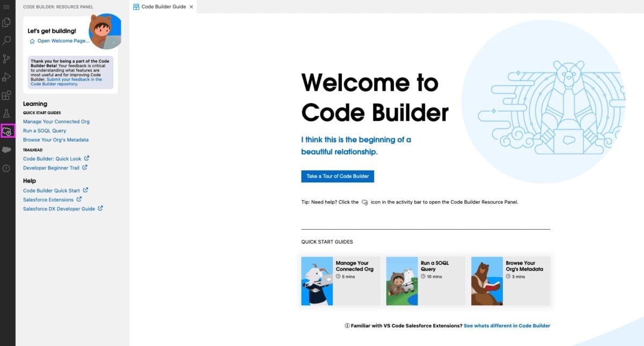Click the warning circle icon in activity bar

[6, 168]
